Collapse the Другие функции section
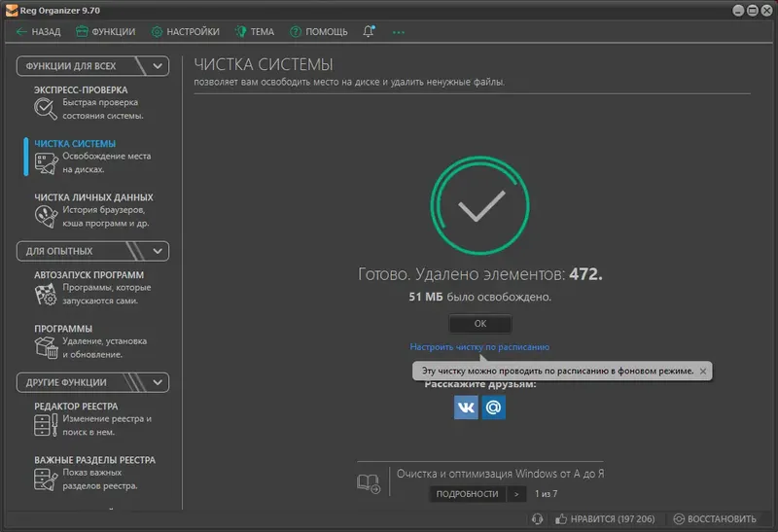Viewport: 778px width, 532px height. click(x=158, y=382)
